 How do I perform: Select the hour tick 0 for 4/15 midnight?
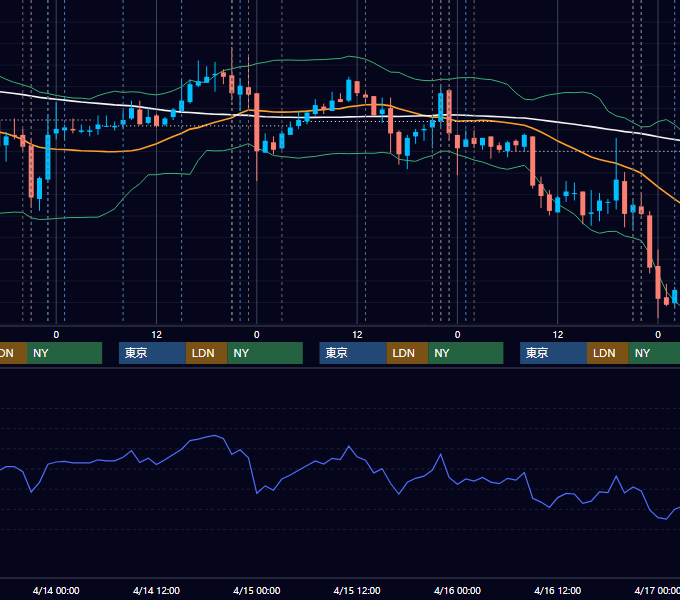point(257,335)
